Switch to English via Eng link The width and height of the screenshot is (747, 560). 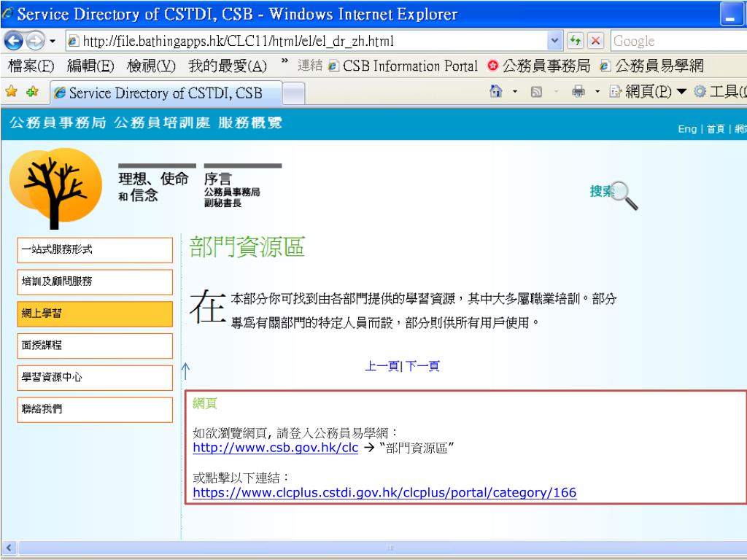pos(687,129)
